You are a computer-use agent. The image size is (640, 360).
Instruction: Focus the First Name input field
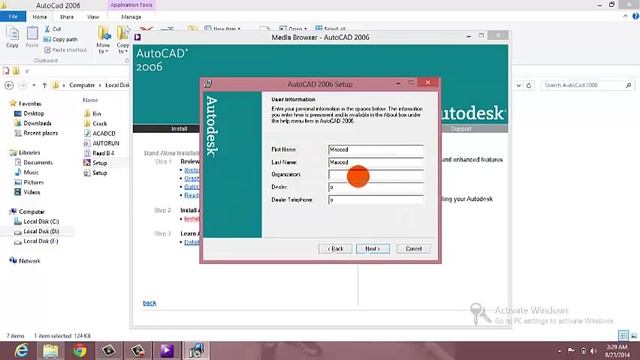[376, 149]
